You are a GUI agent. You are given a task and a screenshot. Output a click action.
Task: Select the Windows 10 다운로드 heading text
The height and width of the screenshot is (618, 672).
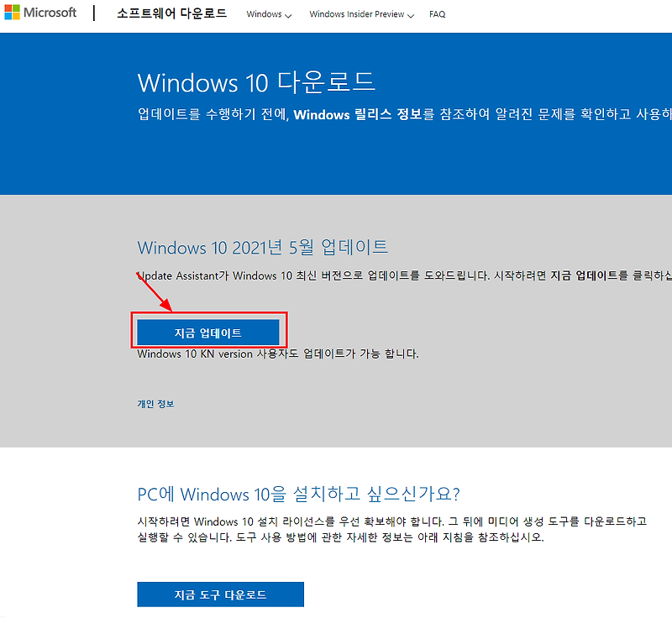click(x=256, y=82)
